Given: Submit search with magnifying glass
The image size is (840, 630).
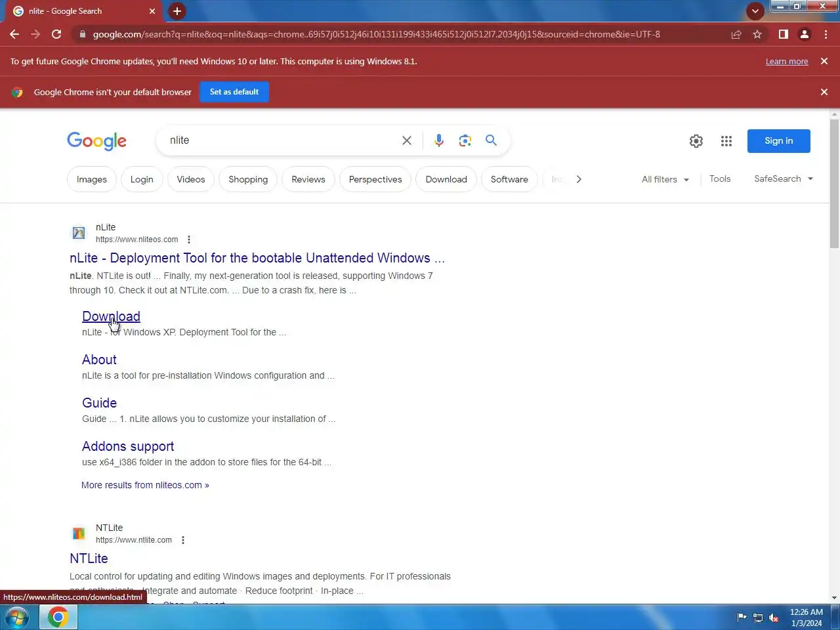Looking at the screenshot, I should [x=491, y=140].
